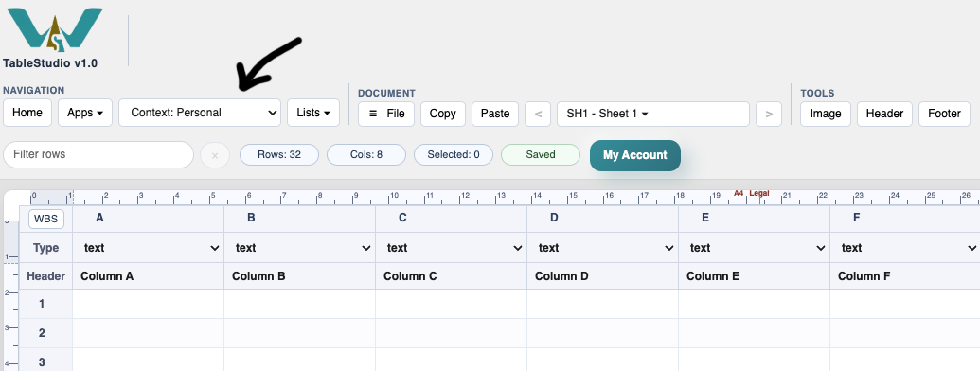Screen dimensions: 980x371
Task: Click the Header tool button
Action: click(x=884, y=114)
